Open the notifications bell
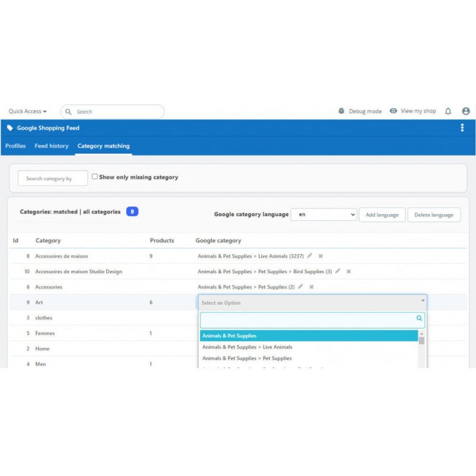Screen dimensions: 476x476 448,111
